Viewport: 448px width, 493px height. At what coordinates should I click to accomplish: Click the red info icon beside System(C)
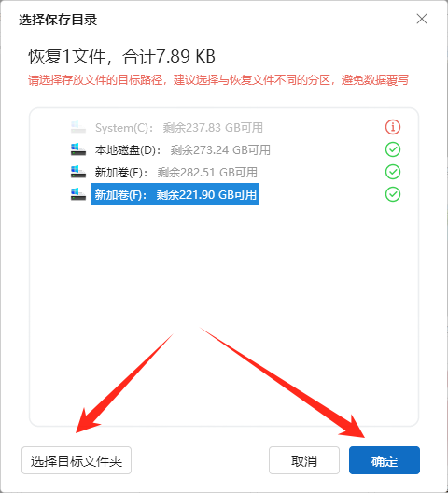click(x=393, y=127)
